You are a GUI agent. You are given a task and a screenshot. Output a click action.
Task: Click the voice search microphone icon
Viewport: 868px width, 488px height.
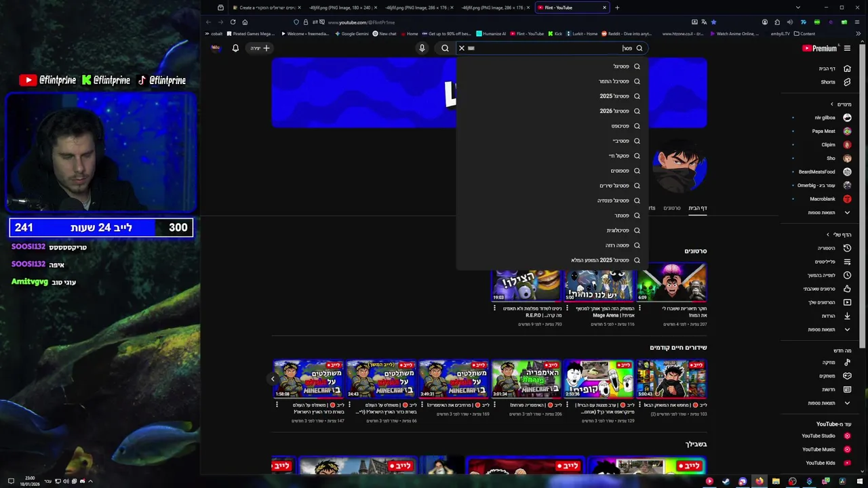tap(422, 48)
